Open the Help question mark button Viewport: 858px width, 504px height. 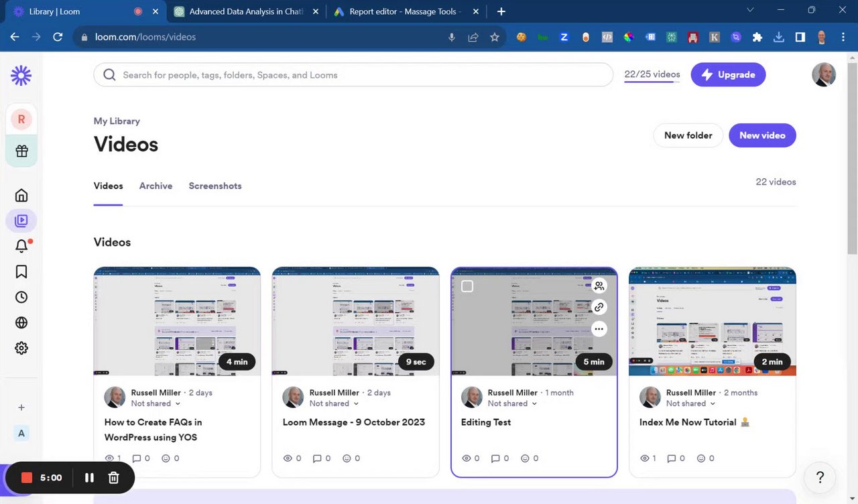(x=819, y=478)
